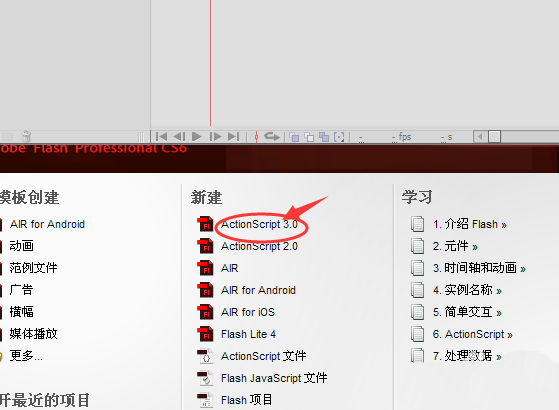
Task: Open modify markers menu
Action: coord(339,137)
